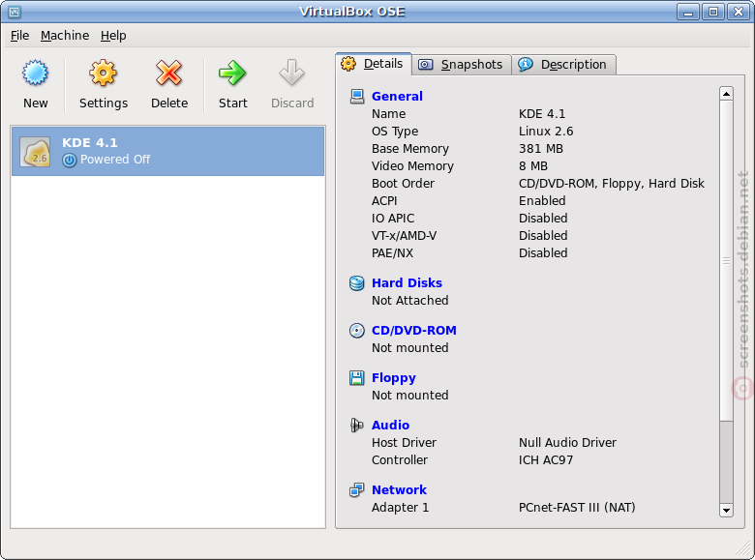Click 'Not mounted' under CD/DVD-ROM
This screenshot has width=755, height=560.
(x=409, y=348)
